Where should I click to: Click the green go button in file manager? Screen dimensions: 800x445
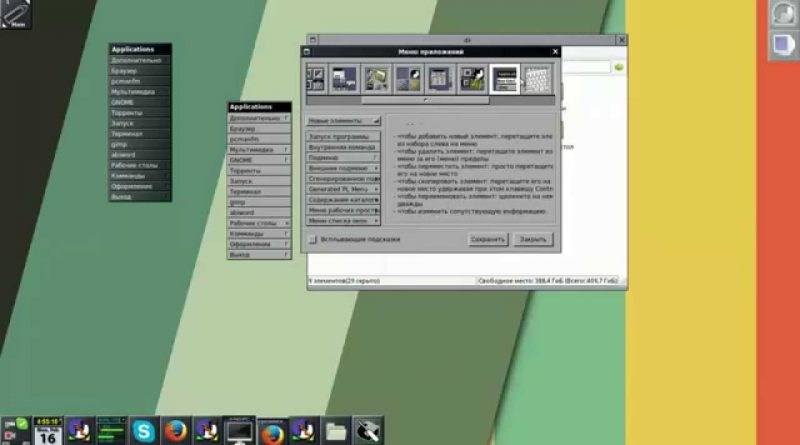(x=619, y=67)
